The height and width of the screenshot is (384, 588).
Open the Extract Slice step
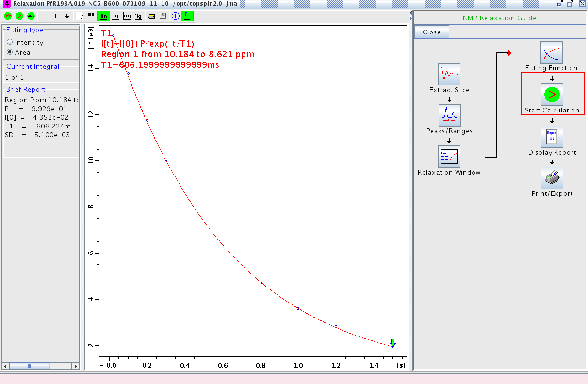tap(449, 74)
